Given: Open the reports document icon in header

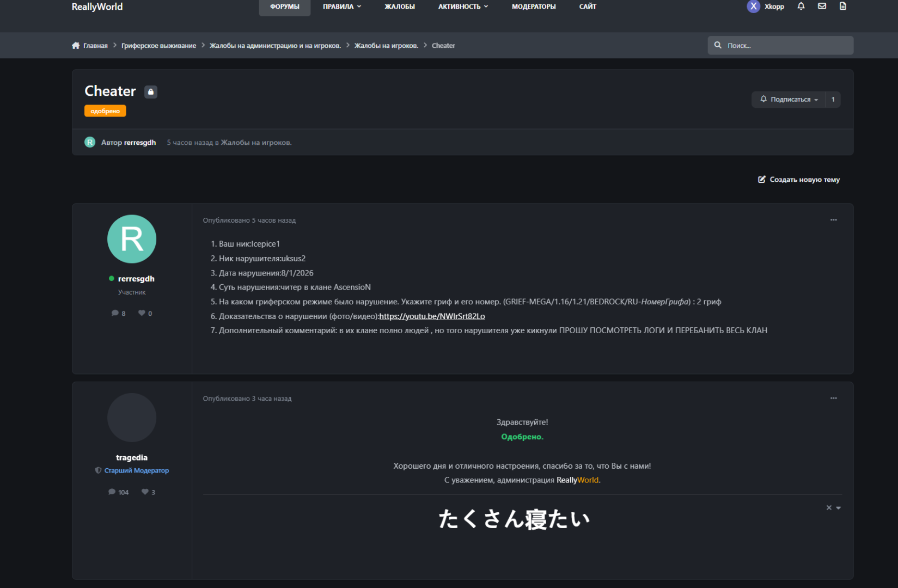Looking at the screenshot, I should pos(843,7).
